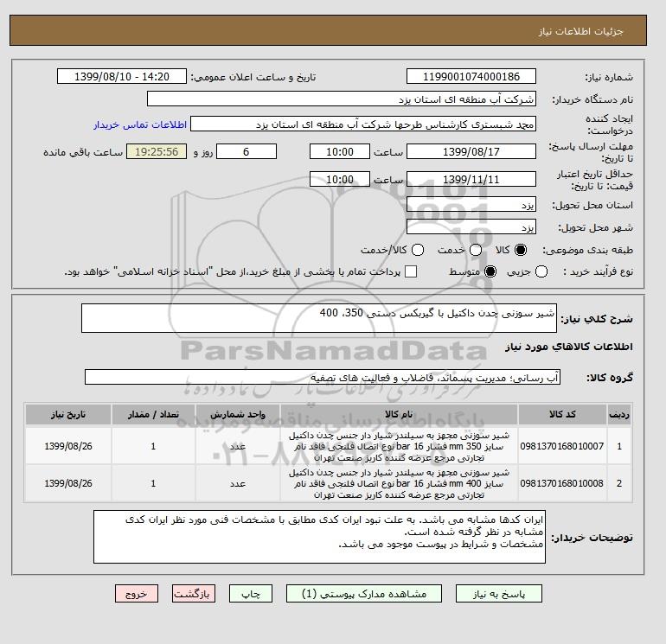
Task: Click the جزئیات اطلاعات نیاز page title
Action: pos(580,31)
